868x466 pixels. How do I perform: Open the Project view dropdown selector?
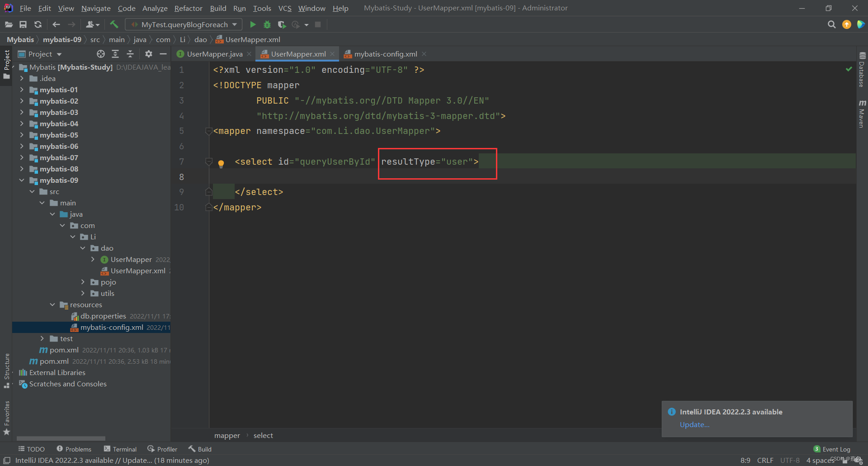(x=40, y=54)
